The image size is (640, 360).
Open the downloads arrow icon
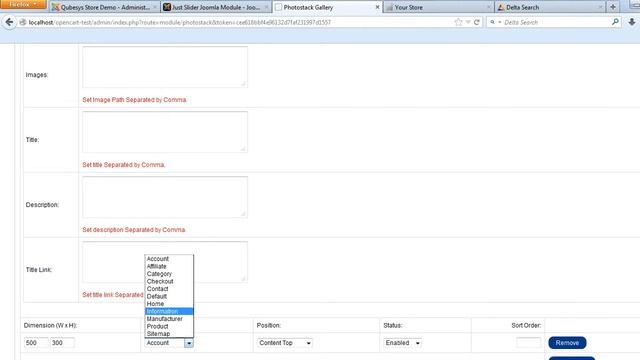[632, 22]
